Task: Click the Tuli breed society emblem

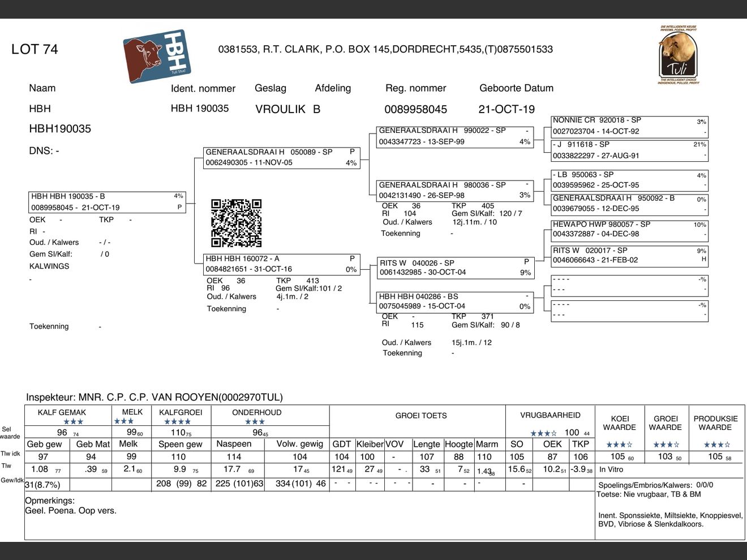Action: [x=678, y=55]
